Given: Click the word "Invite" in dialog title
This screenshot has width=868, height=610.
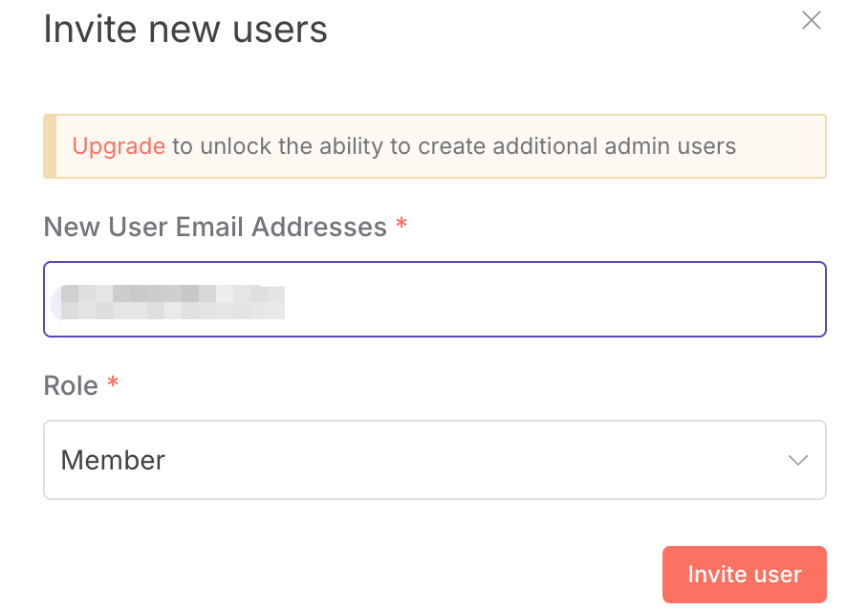Looking at the screenshot, I should tap(91, 29).
